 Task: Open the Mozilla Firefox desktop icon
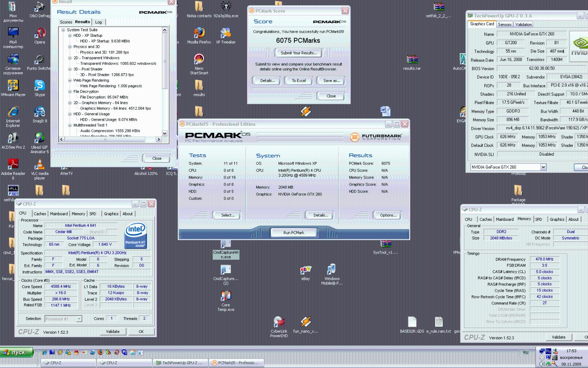point(199,36)
